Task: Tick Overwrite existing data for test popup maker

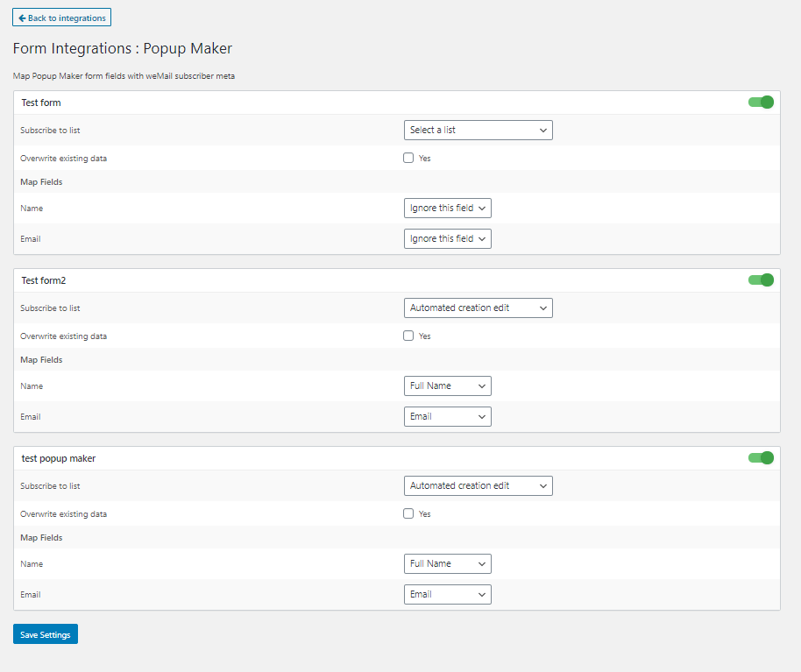Action: [x=408, y=513]
